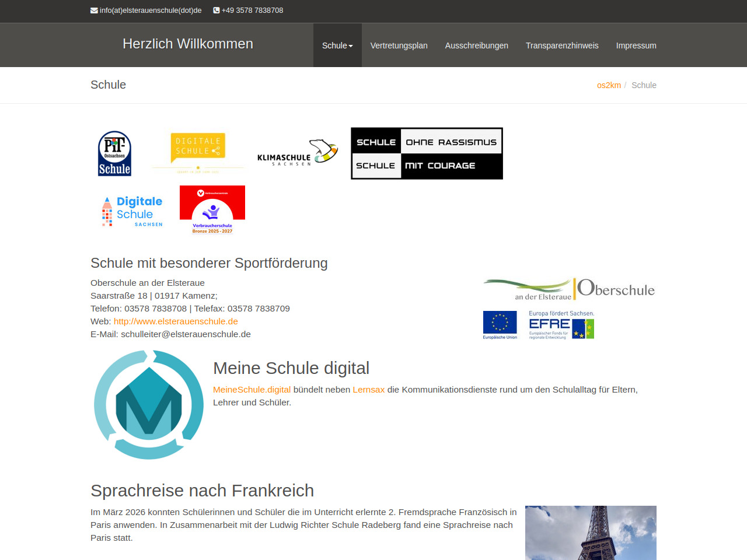The image size is (747, 560).
Task: Click the Eiffel Tower photo
Action: click(x=591, y=533)
